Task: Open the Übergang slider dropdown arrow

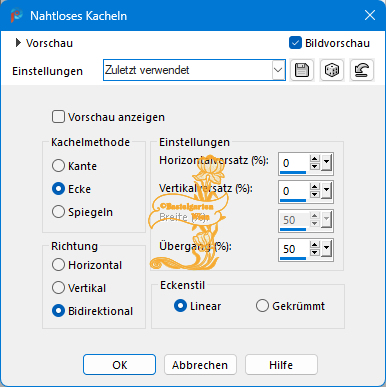Action: tap(326, 248)
